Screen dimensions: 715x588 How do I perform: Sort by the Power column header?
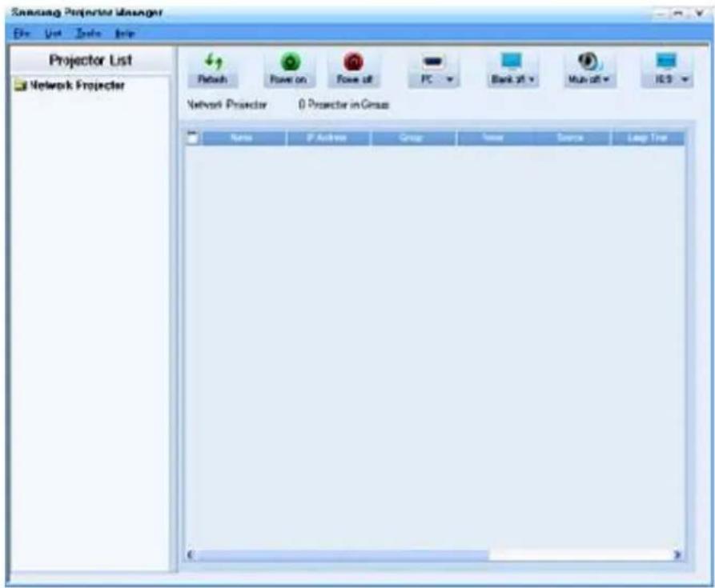pos(494,138)
